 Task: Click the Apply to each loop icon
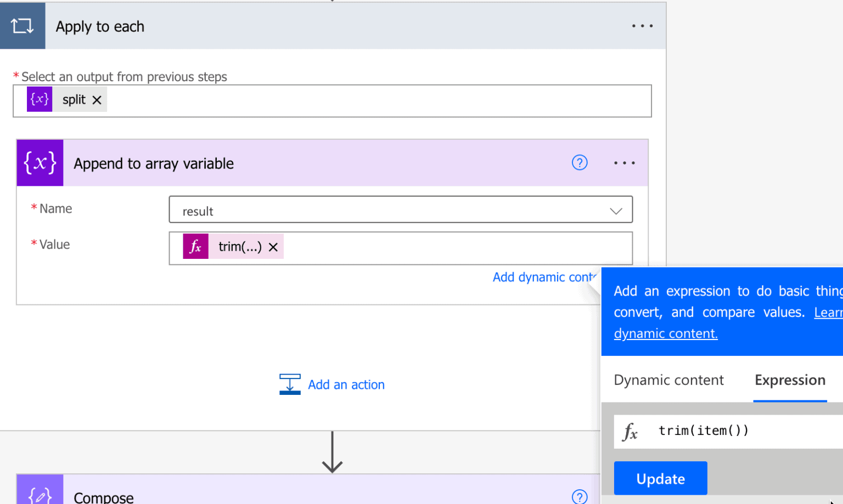(23, 26)
